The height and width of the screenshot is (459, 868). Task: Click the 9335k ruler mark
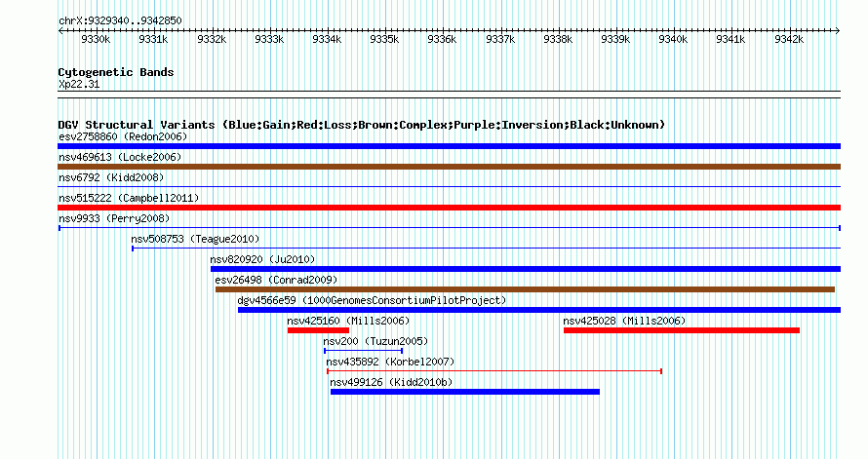coord(384,39)
